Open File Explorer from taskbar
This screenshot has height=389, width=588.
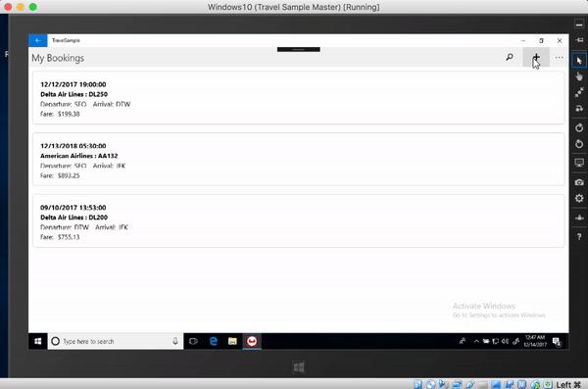coord(232,341)
